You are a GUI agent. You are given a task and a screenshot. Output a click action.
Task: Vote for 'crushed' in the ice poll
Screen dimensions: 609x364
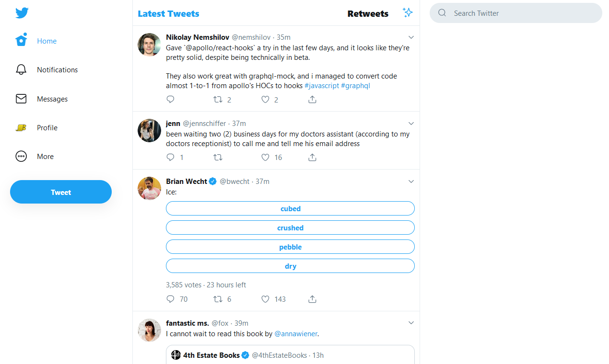[290, 227]
